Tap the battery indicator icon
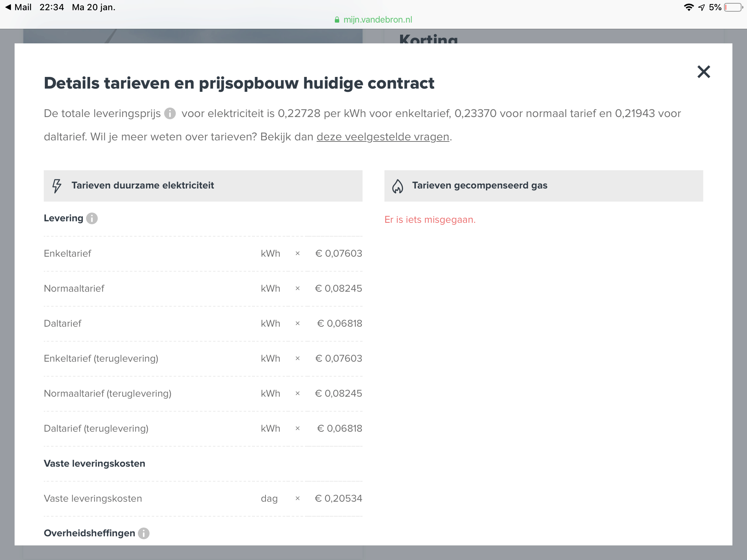This screenshot has height=560, width=747. tap(733, 7)
